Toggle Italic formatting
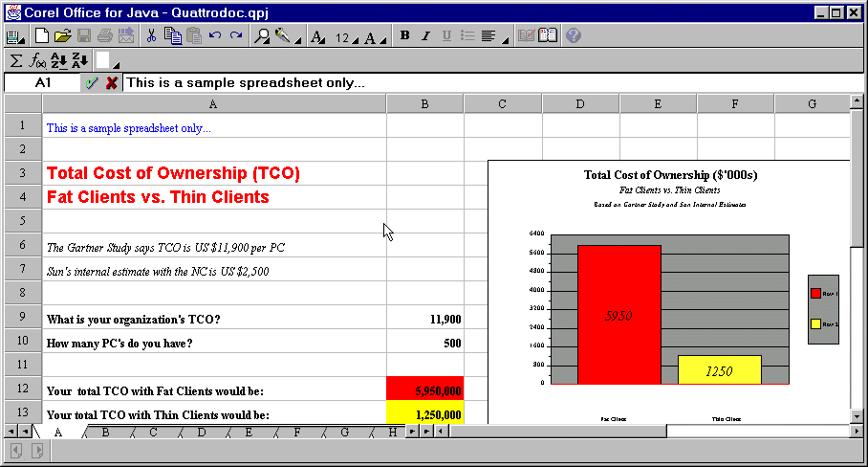868x467 pixels. [x=425, y=36]
